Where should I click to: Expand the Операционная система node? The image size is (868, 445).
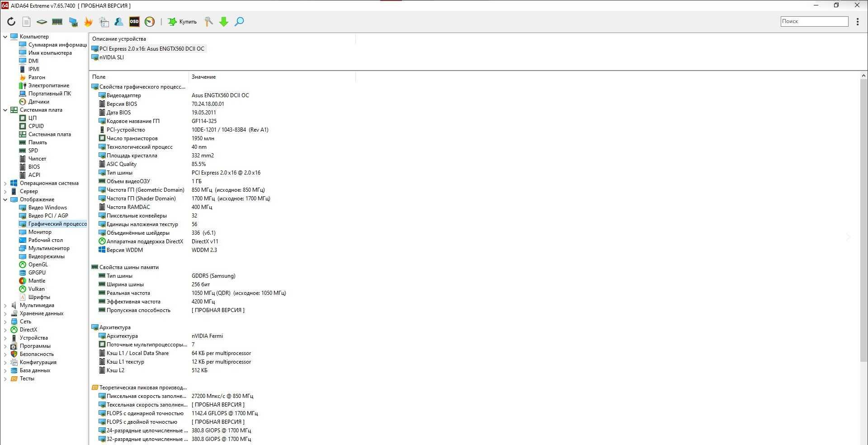[5, 183]
